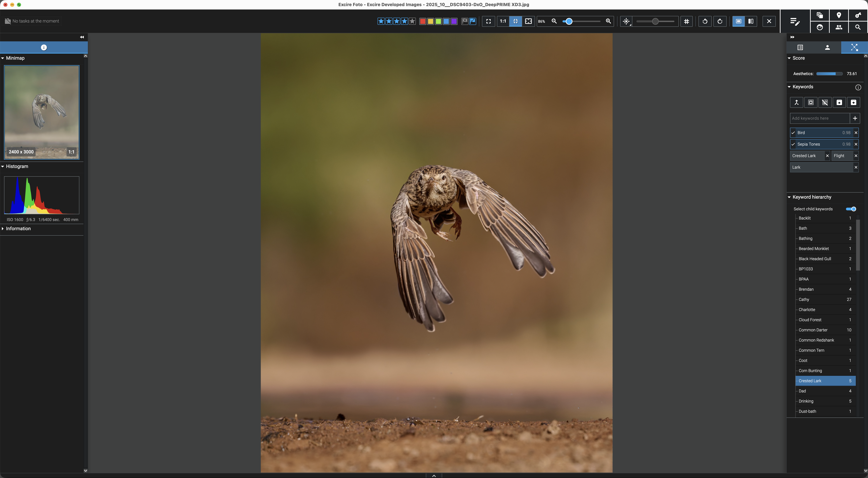
Task: Uncheck the Bird keyword checkmark
Action: coord(793,133)
